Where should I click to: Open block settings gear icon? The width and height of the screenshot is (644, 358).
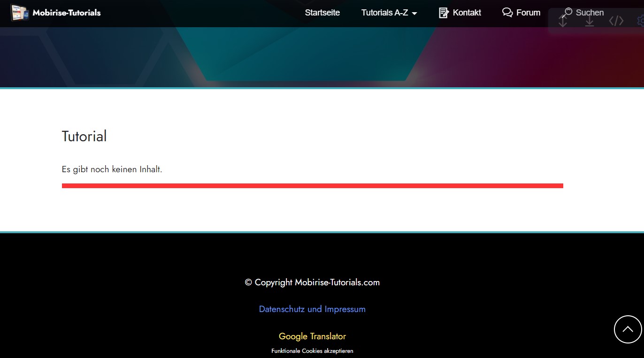(640, 21)
